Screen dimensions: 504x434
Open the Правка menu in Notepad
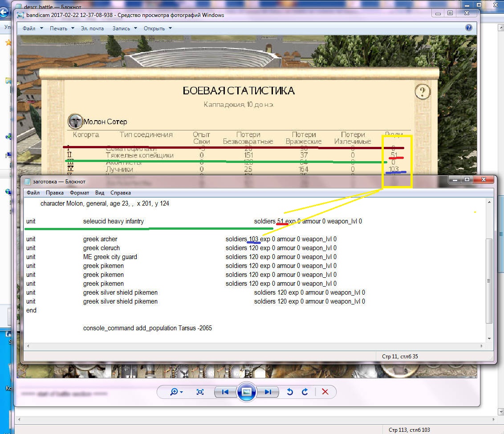pos(54,193)
